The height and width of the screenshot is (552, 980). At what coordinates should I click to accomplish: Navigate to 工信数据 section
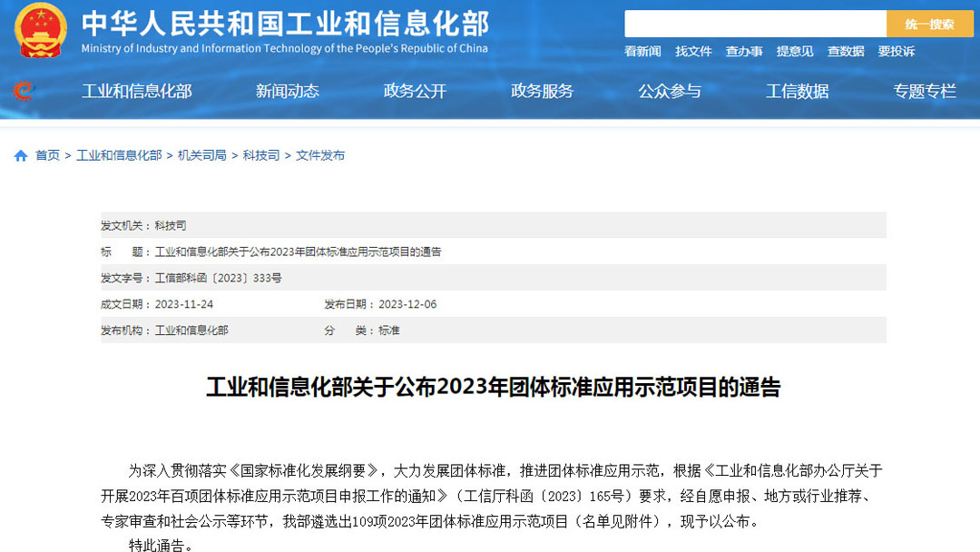pyautogui.click(x=797, y=91)
